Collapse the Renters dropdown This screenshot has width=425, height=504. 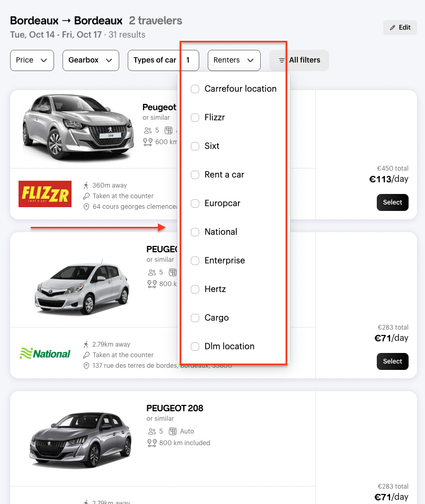click(x=234, y=60)
